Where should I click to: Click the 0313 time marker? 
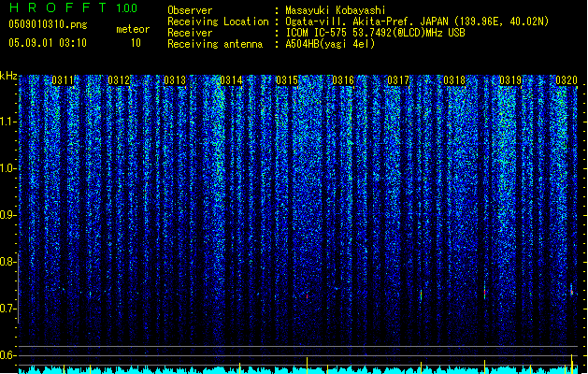(x=175, y=80)
